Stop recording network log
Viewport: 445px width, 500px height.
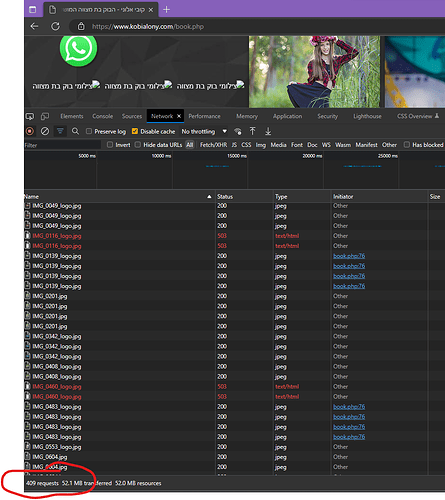pyautogui.click(x=30, y=131)
